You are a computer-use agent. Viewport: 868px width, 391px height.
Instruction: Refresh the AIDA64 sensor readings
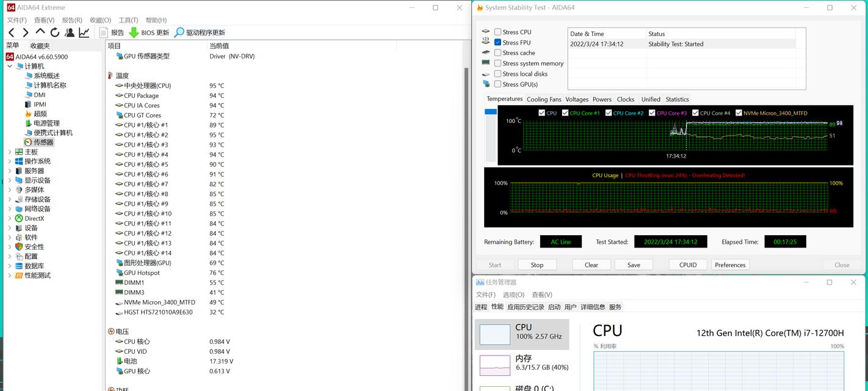point(55,32)
